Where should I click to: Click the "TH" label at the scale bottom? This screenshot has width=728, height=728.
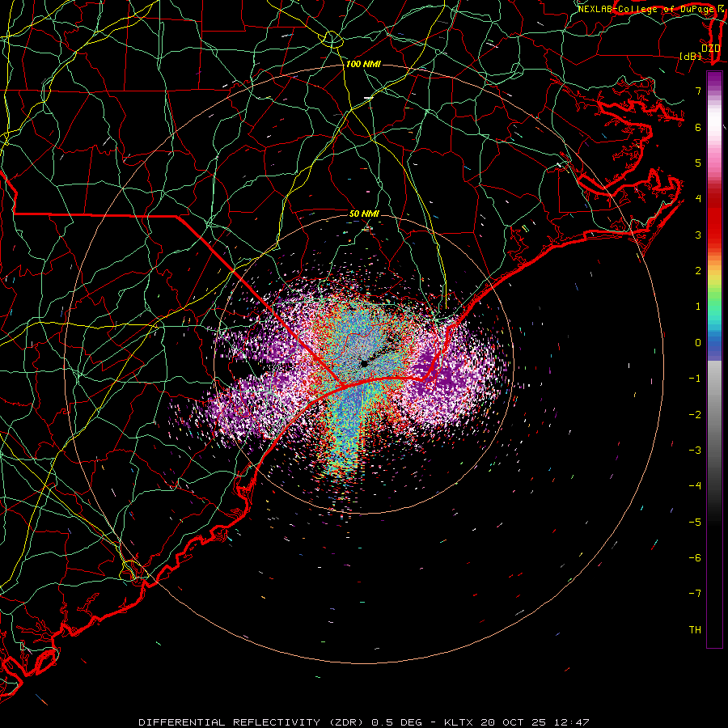pyautogui.click(x=695, y=630)
